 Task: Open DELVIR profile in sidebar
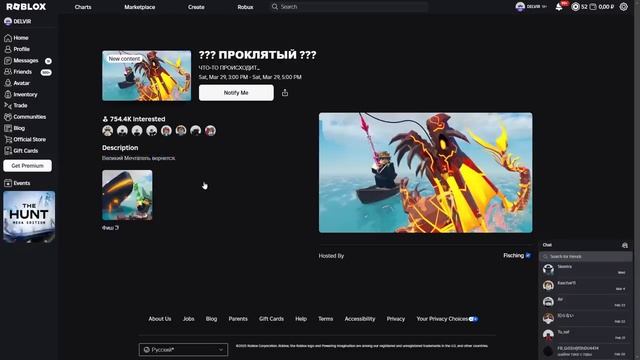click(x=18, y=21)
